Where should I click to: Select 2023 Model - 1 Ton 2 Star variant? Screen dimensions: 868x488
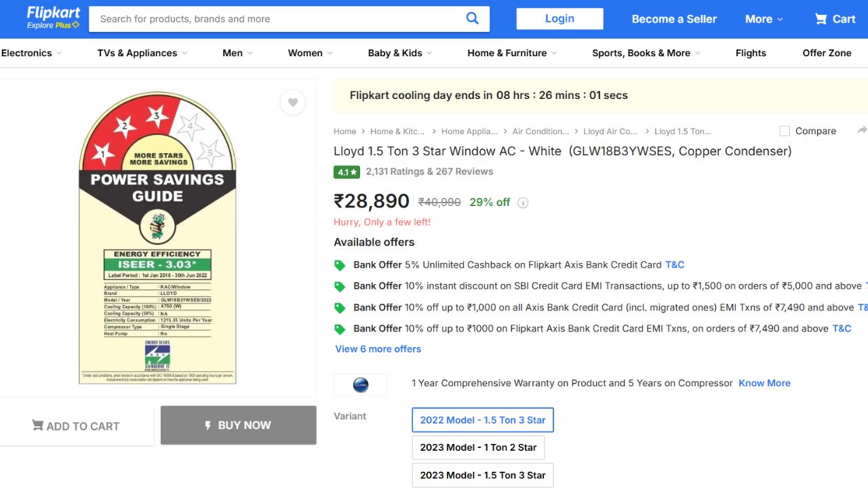point(478,447)
